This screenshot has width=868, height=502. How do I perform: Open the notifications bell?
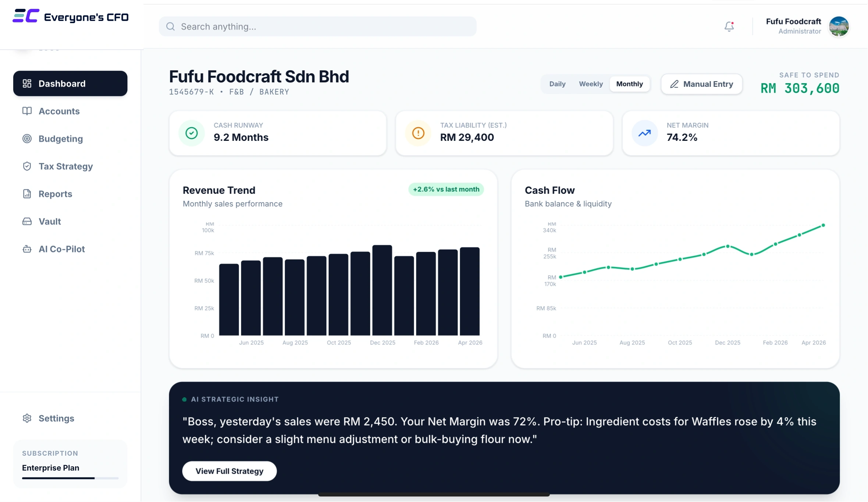[729, 26]
